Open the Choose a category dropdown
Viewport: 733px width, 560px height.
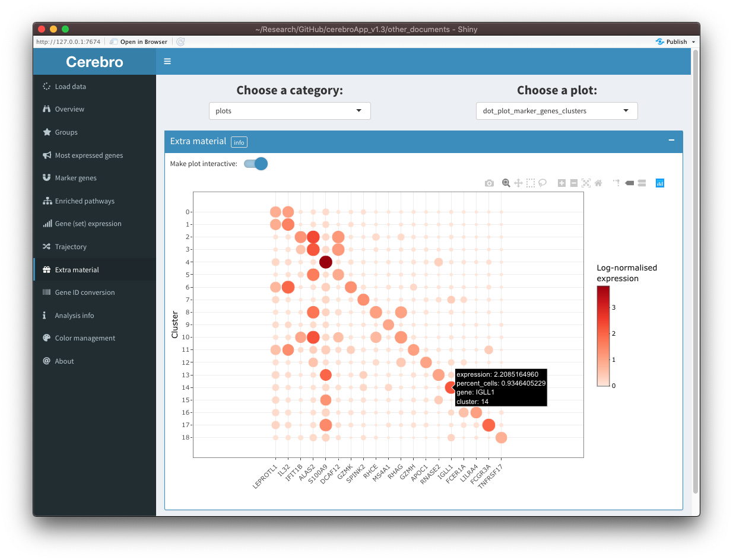tap(290, 111)
